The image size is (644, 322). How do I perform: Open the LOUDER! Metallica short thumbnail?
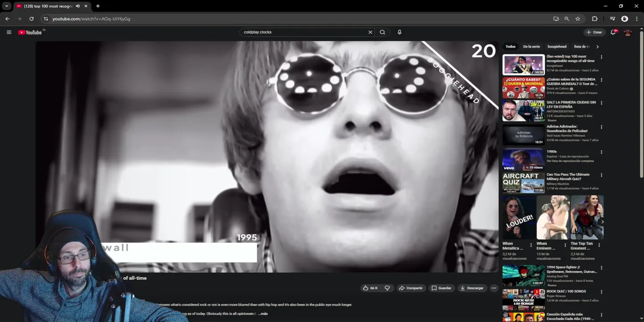click(x=519, y=217)
